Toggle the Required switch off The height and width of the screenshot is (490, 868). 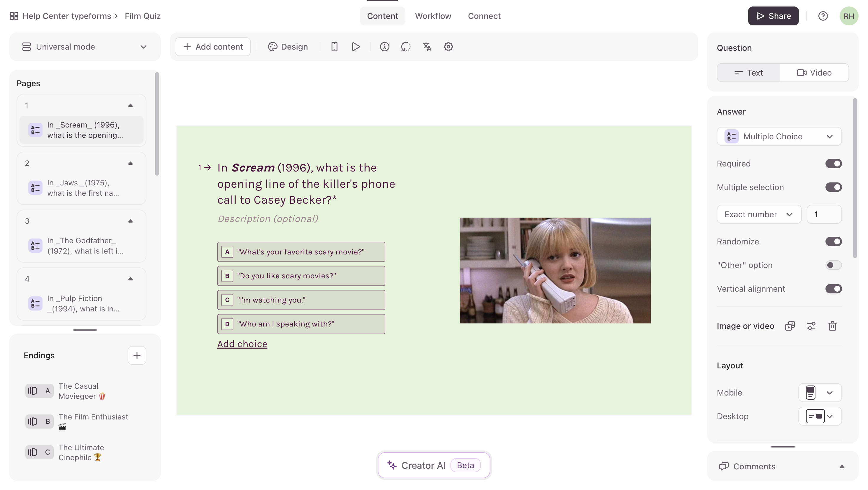(833, 164)
